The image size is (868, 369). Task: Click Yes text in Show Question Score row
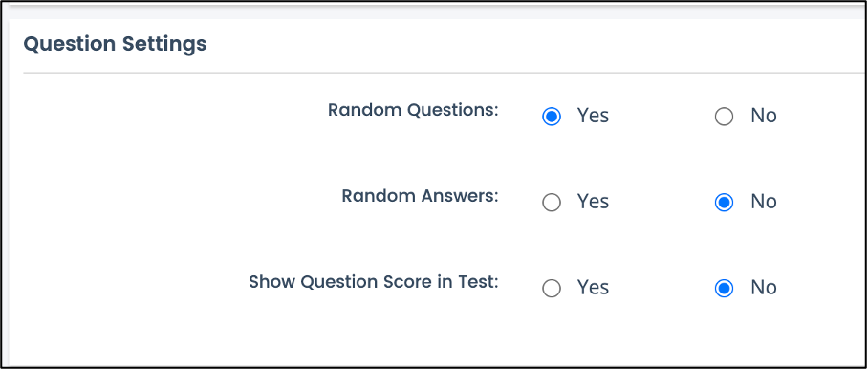coord(593,287)
